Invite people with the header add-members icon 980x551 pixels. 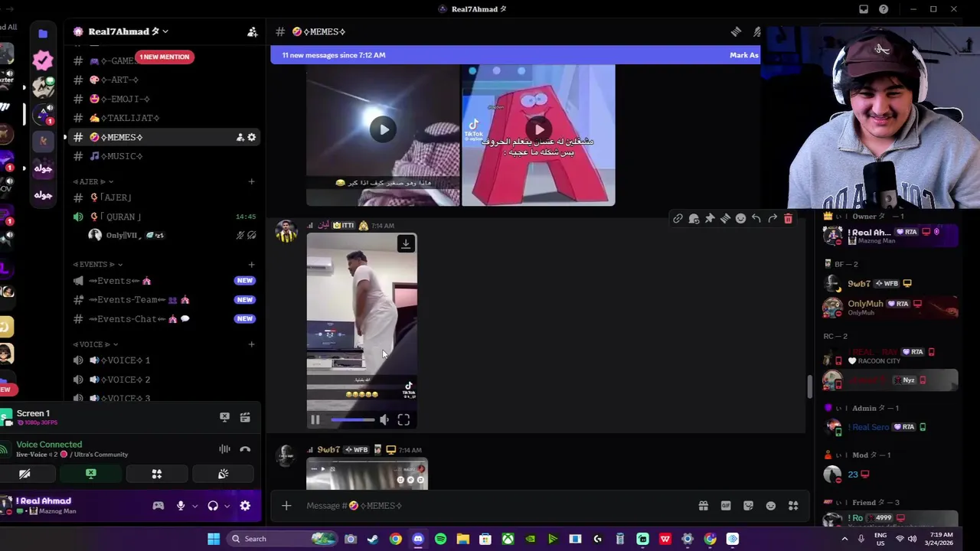[252, 31]
